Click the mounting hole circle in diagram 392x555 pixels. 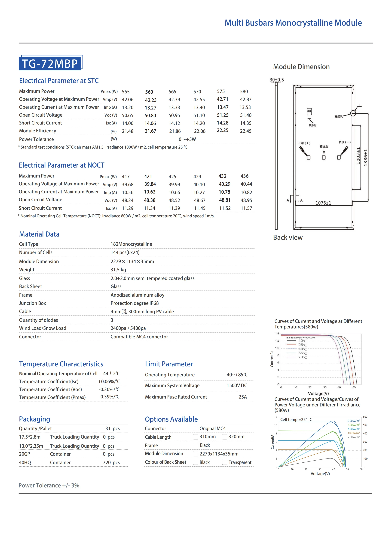tap(353, 113)
